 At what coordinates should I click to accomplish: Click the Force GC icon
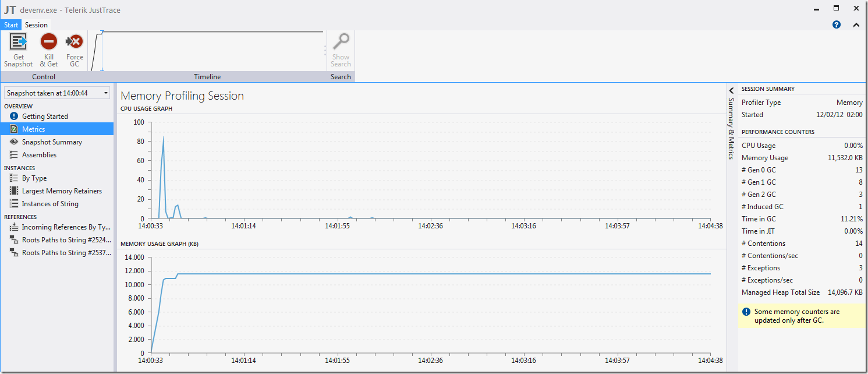(75, 42)
